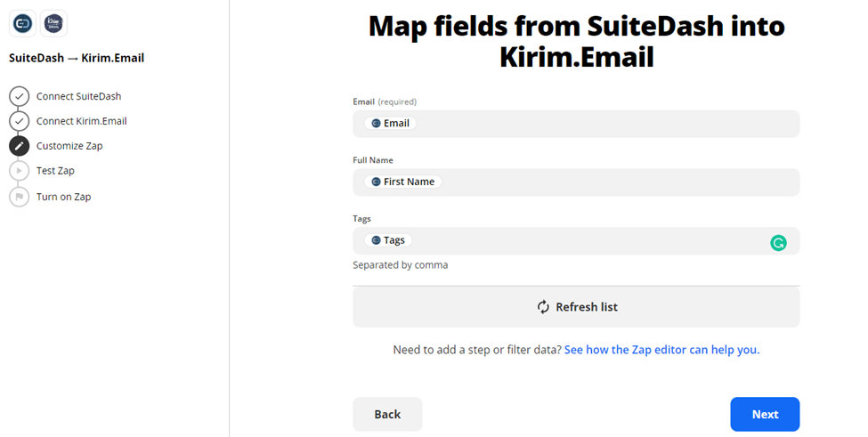
Task: Click the pencil icon beside Customize Zap
Action: coord(20,146)
